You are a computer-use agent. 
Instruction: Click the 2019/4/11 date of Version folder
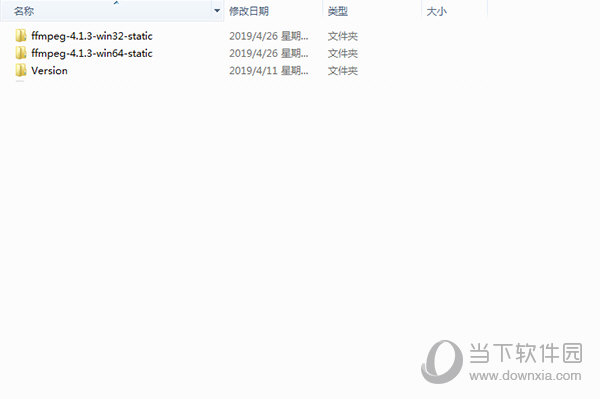pos(269,71)
